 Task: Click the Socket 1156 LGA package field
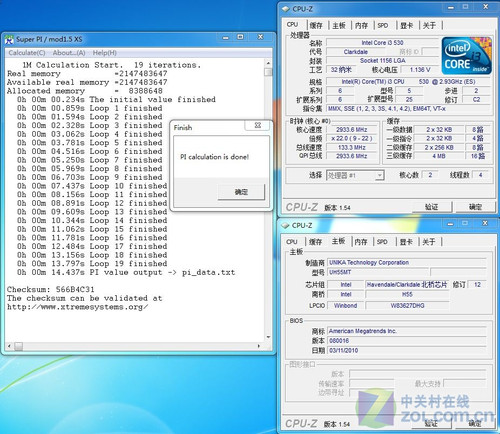pos(382,60)
